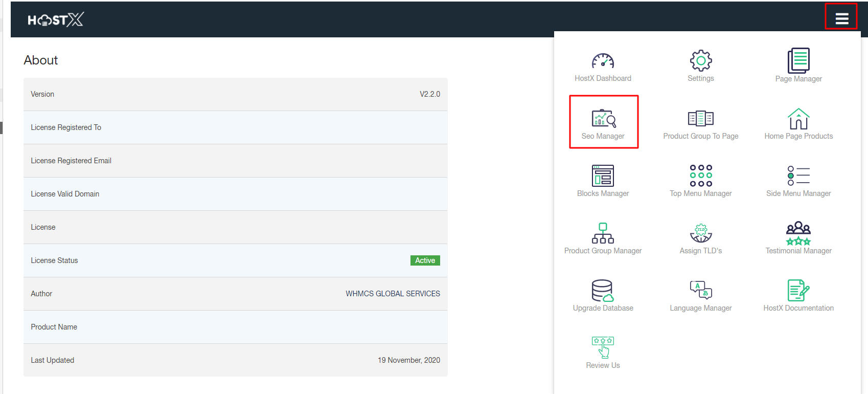This screenshot has width=868, height=394.
Task: Launch the Blocks Manager
Action: point(603,177)
